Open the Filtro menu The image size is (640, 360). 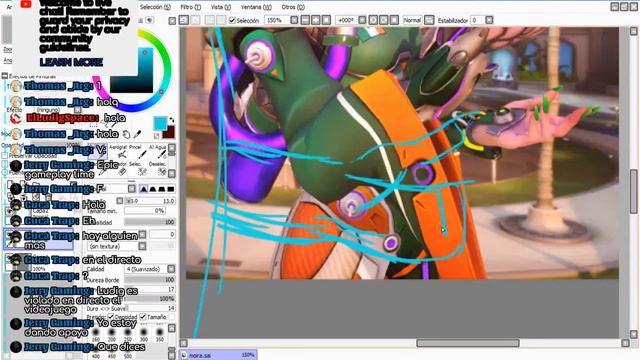[x=191, y=7]
